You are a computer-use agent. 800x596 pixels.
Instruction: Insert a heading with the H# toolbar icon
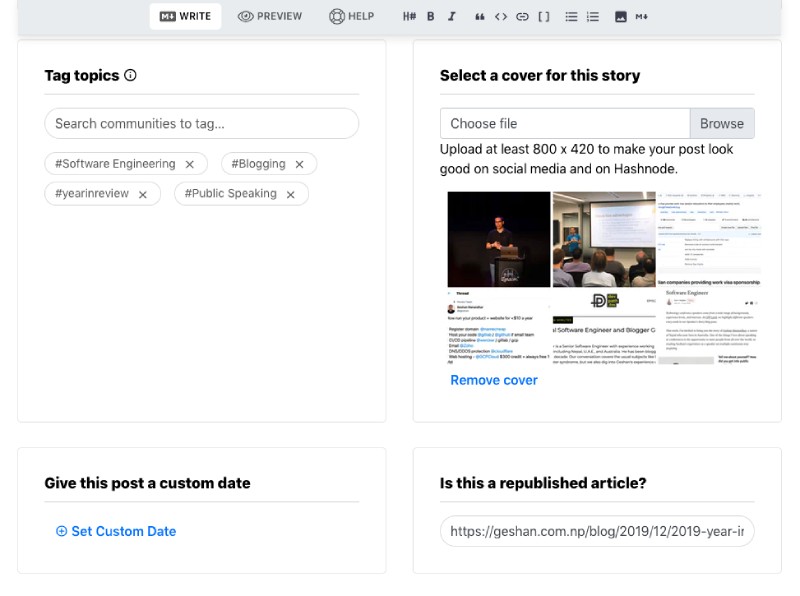(408, 16)
